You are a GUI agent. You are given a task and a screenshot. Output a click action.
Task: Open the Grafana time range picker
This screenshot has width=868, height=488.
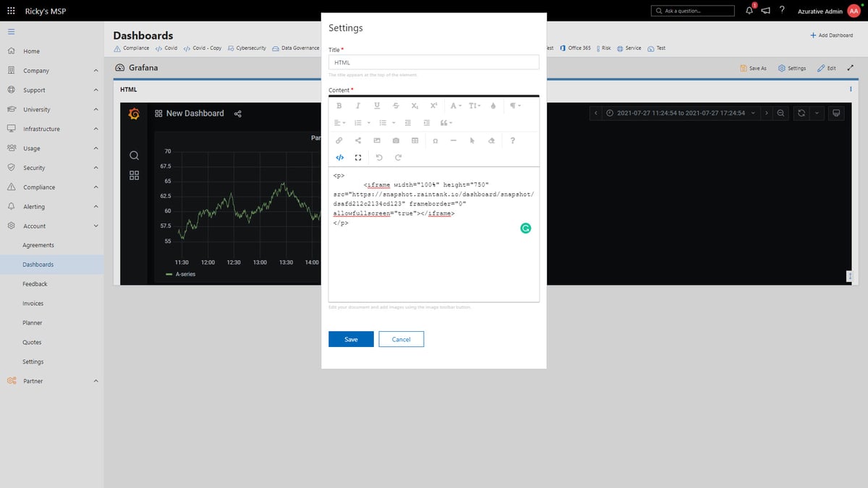(x=678, y=113)
